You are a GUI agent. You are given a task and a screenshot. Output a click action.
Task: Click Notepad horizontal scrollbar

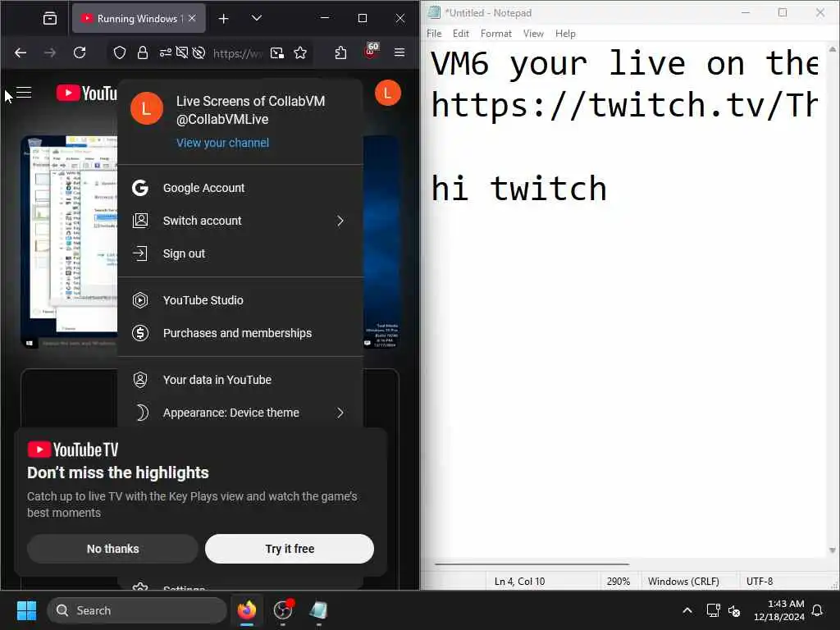tap(532, 564)
